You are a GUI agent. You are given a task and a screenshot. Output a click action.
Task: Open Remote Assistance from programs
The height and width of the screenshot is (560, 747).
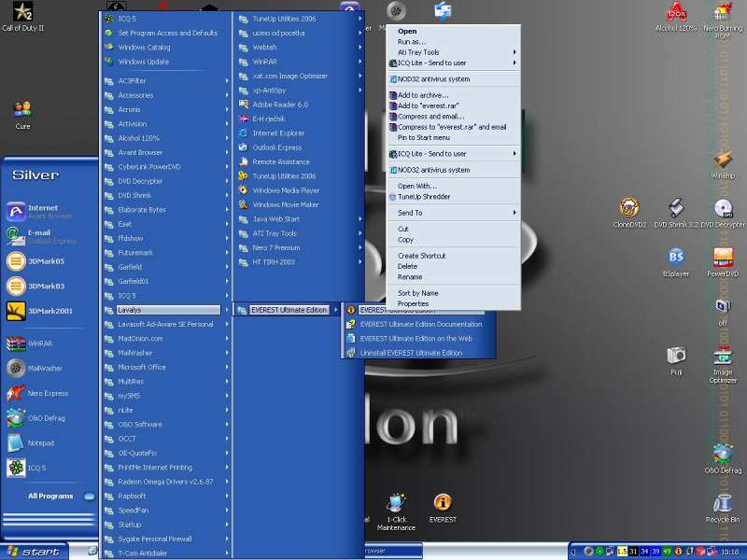[300, 161]
